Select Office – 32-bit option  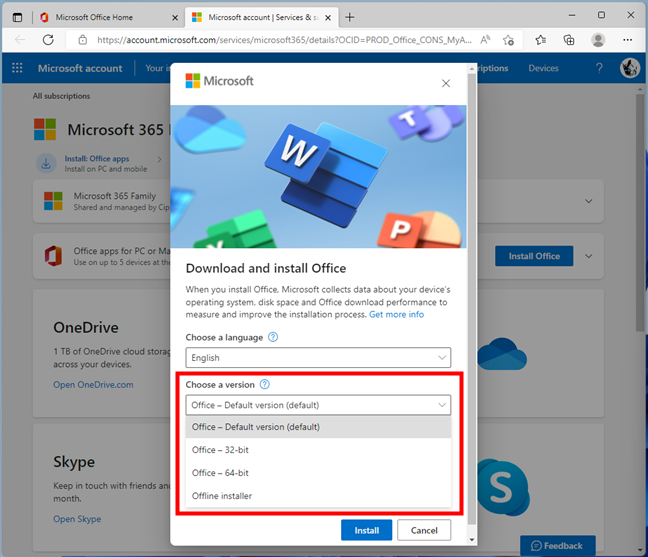(318, 450)
